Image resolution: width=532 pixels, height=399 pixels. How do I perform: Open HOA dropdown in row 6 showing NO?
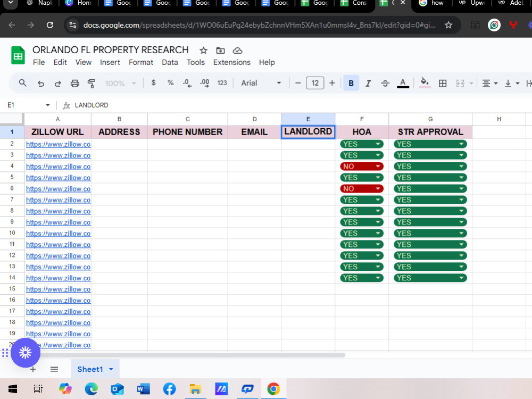pos(362,189)
